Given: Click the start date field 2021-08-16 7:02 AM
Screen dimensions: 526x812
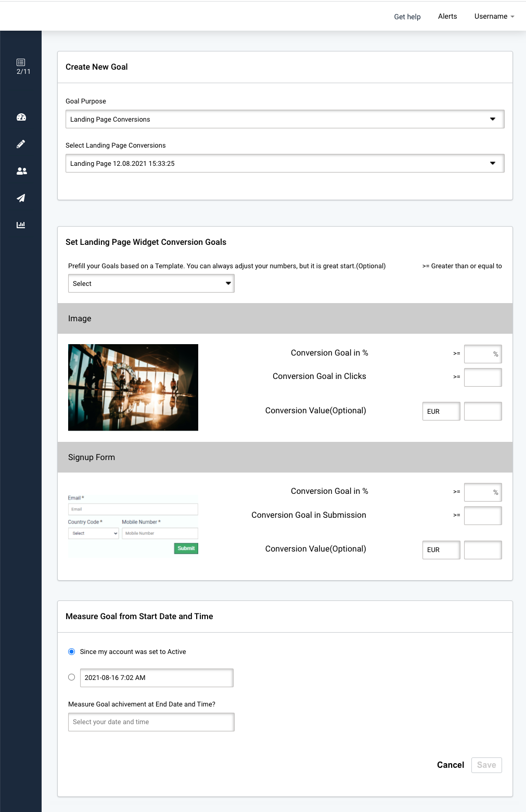Looking at the screenshot, I should click(157, 678).
